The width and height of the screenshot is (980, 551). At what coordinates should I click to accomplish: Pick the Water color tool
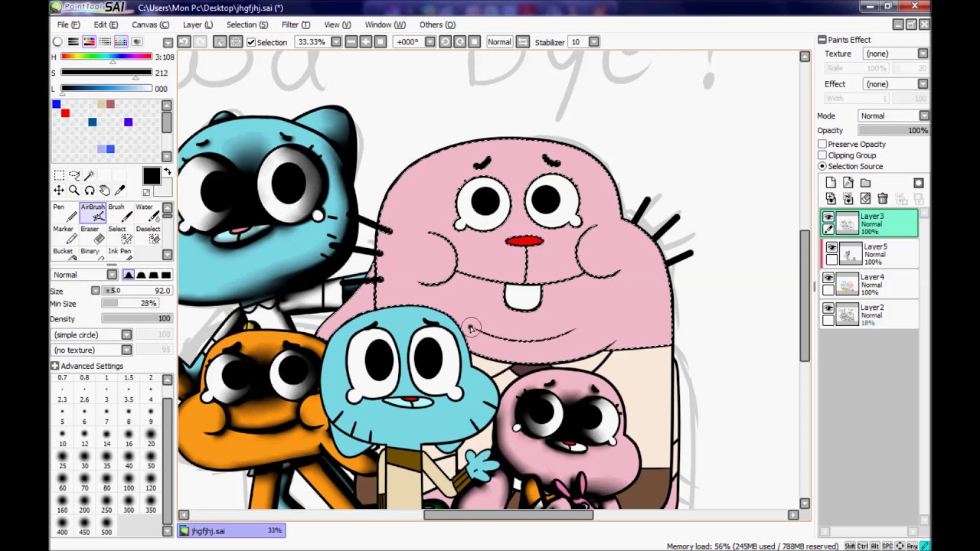coord(147,212)
